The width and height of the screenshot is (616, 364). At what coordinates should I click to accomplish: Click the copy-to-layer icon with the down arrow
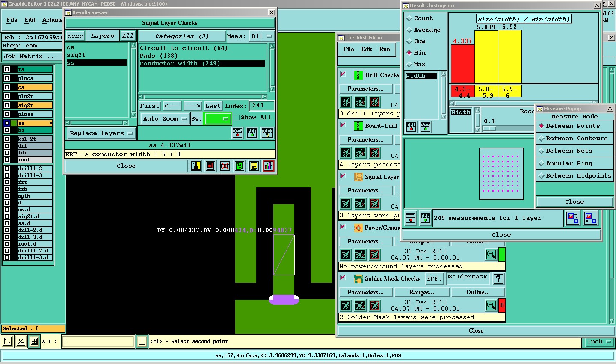tap(573, 218)
